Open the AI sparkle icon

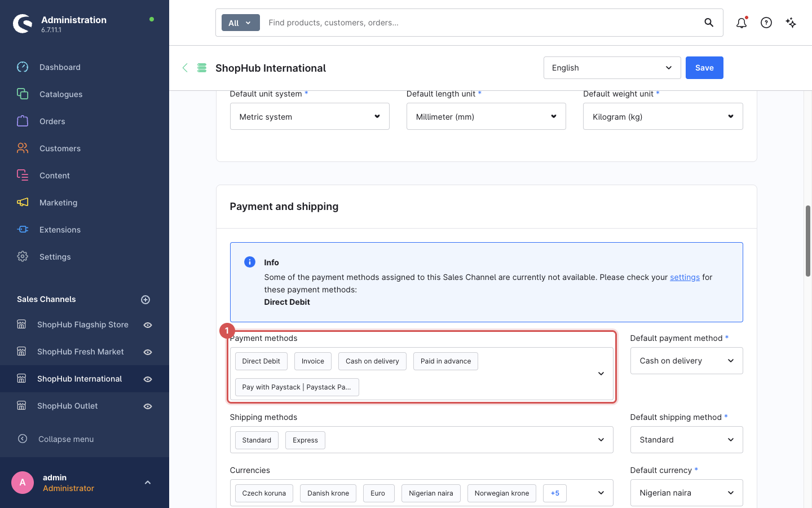point(791,23)
